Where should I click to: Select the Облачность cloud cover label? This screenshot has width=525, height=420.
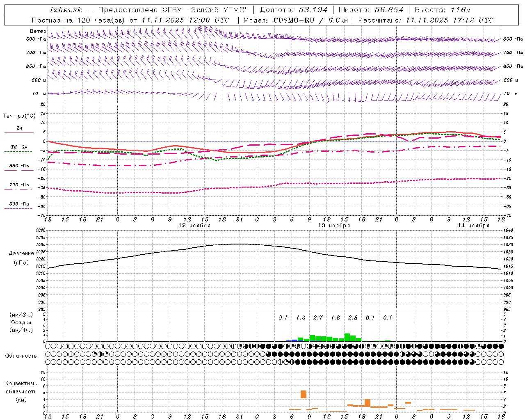click(x=21, y=356)
